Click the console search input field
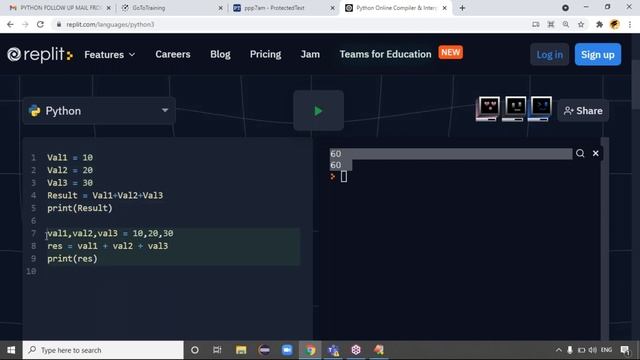The width and height of the screenshot is (640, 360). 451,154
